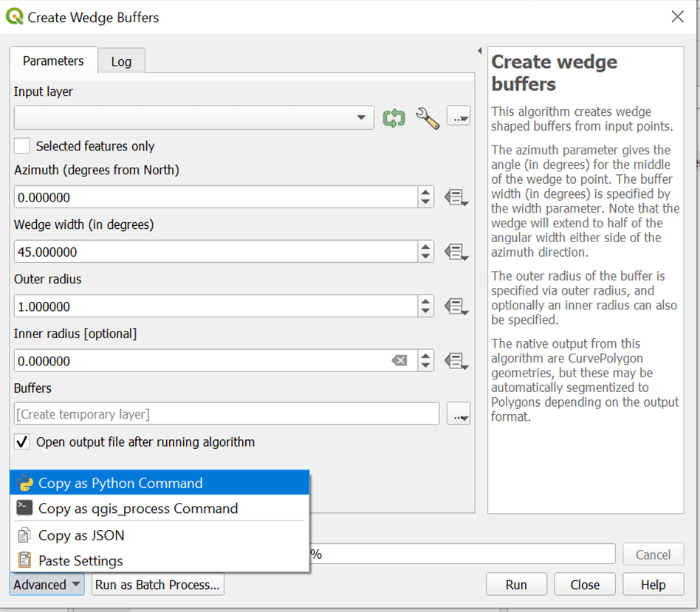The height and width of the screenshot is (612, 700).
Task: Open the Advanced dropdown button
Action: click(x=46, y=585)
